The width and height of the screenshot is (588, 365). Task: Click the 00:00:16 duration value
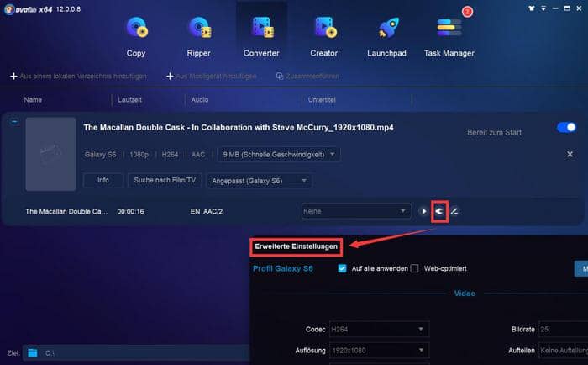point(130,212)
